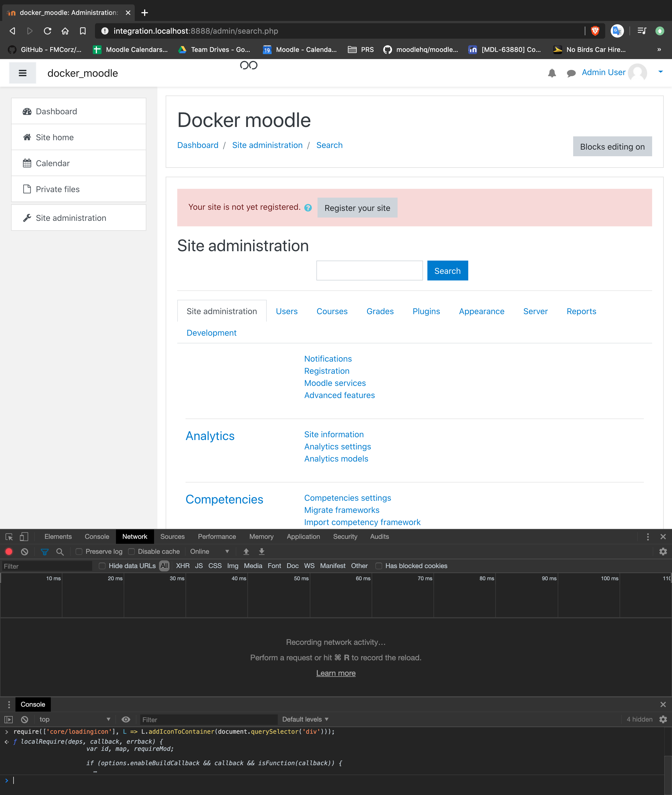Switch to the Plugins tab
The height and width of the screenshot is (795, 672).
coord(426,311)
